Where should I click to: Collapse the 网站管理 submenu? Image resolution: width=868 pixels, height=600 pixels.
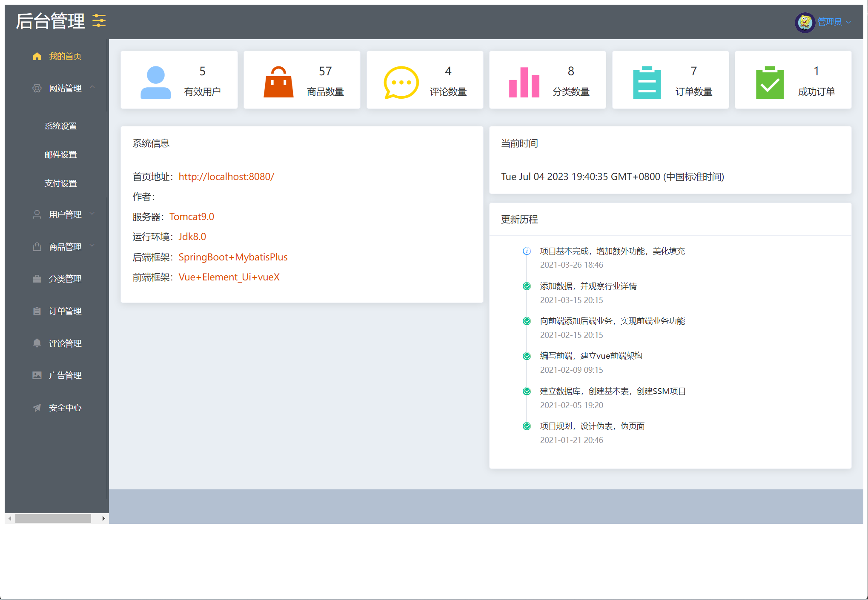coord(65,88)
